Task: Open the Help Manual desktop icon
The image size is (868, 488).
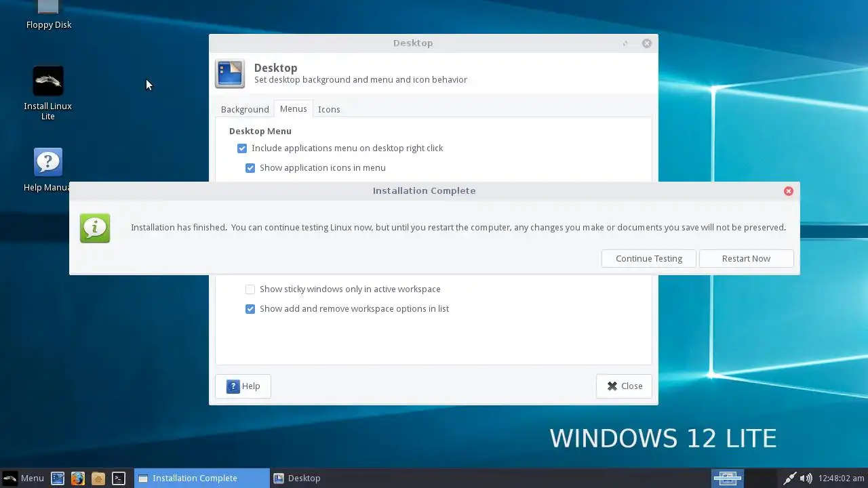Action: [48, 169]
